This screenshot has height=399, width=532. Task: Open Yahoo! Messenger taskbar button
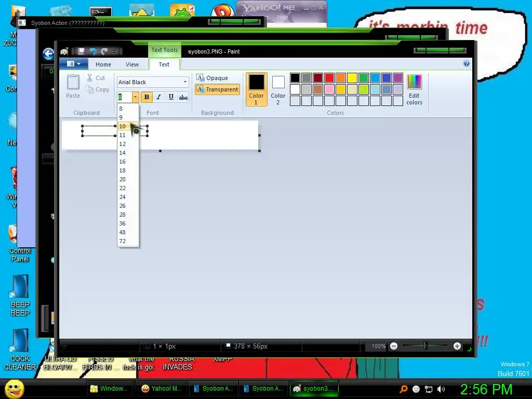point(161,389)
